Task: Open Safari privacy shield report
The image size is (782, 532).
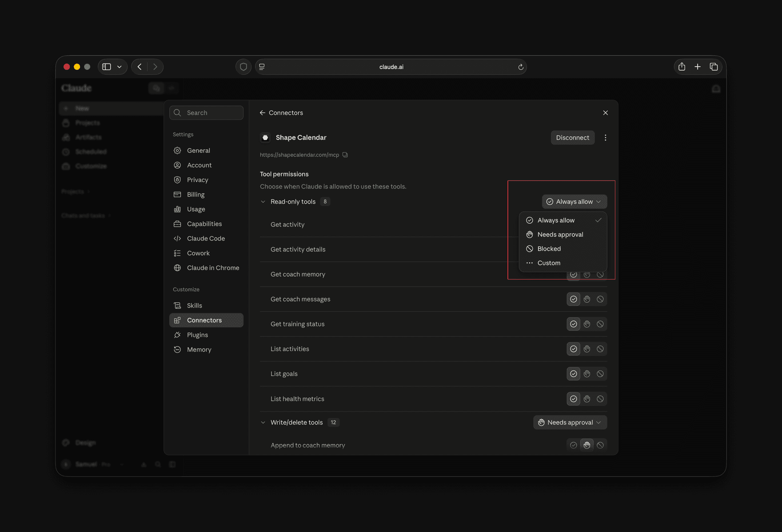Action: (x=243, y=67)
